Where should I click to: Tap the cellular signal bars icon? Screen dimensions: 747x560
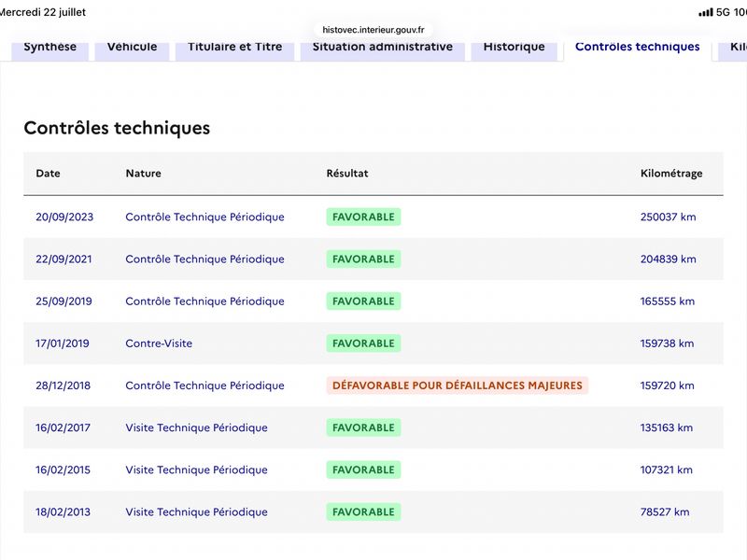click(706, 12)
